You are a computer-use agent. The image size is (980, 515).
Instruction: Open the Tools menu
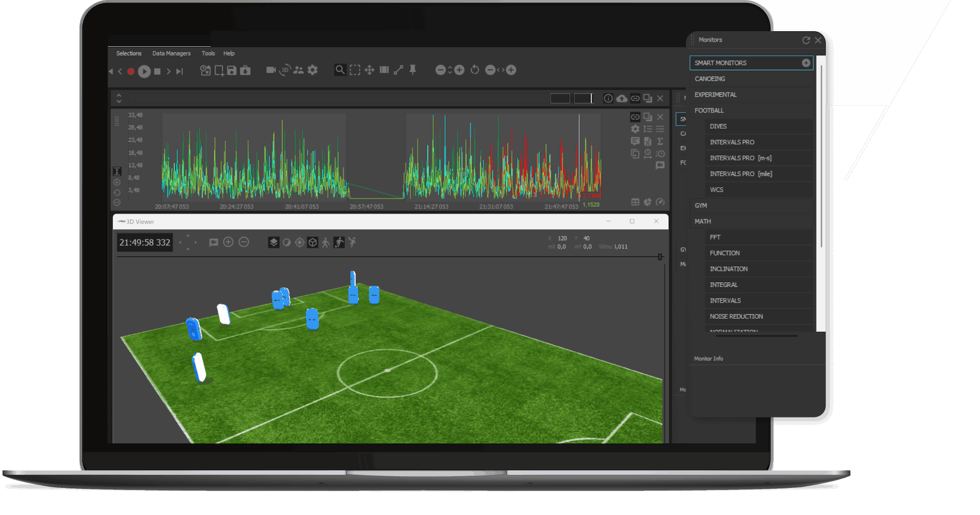pos(208,53)
